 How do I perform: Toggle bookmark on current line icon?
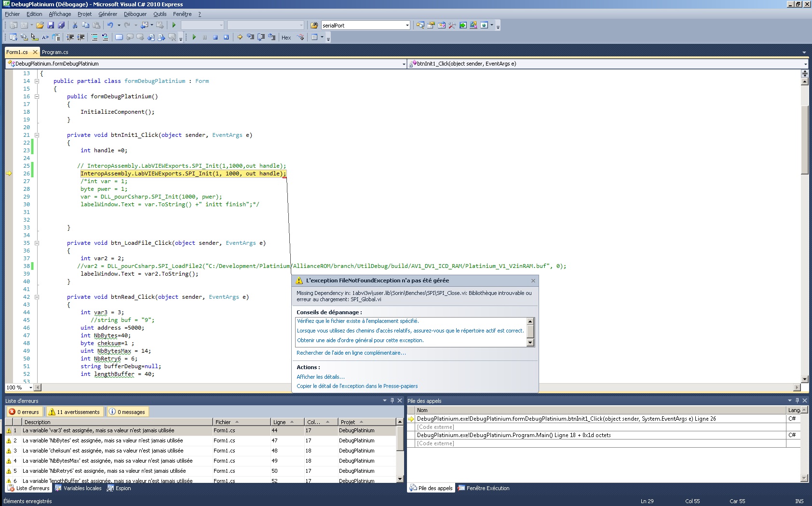click(x=119, y=37)
